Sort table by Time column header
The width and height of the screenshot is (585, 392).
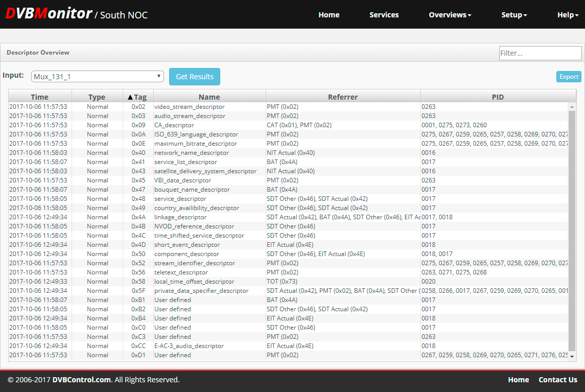point(39,97)
